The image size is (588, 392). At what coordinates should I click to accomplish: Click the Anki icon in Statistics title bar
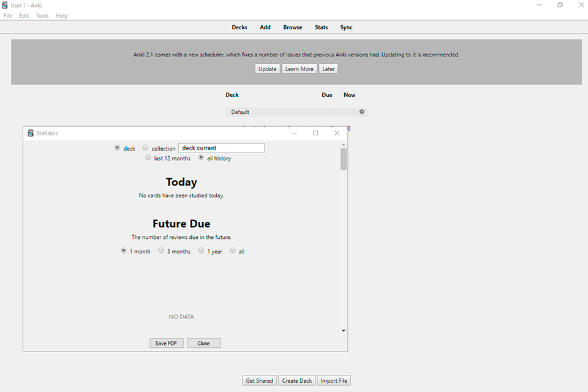[x=31, y=133]
